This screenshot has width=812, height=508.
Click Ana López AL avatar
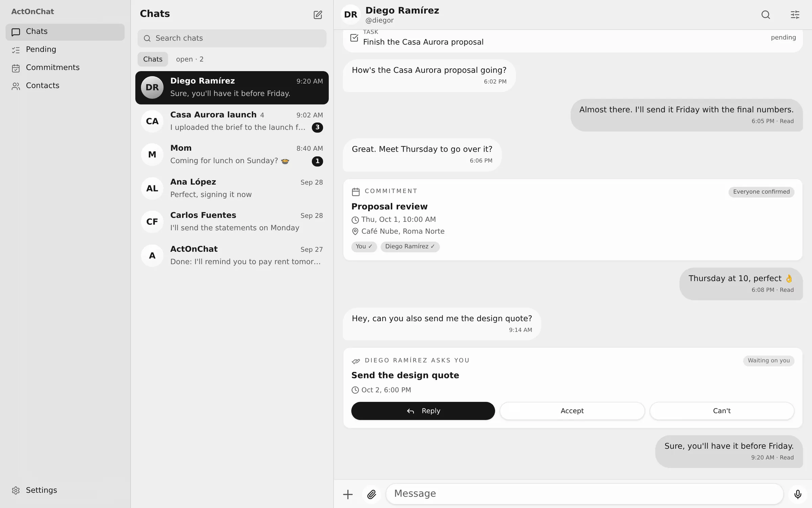click(x=152, y=188)
